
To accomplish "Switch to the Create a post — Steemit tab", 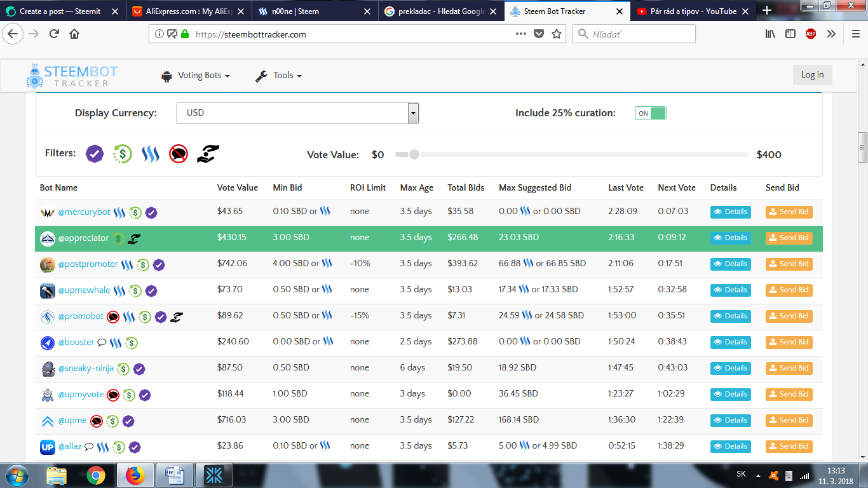I will pyautogui.click(x=63, y=11).
